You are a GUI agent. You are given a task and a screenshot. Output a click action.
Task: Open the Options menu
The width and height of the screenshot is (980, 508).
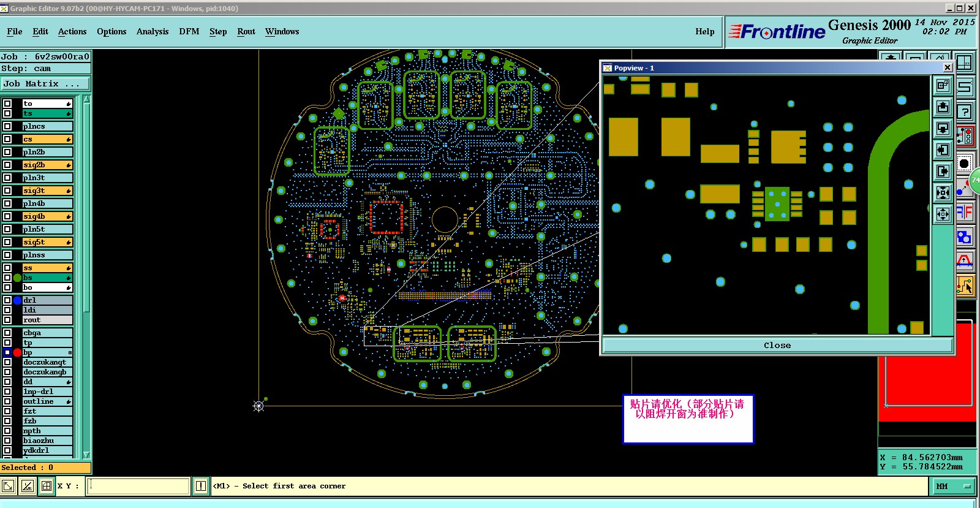tap(111, 32)
